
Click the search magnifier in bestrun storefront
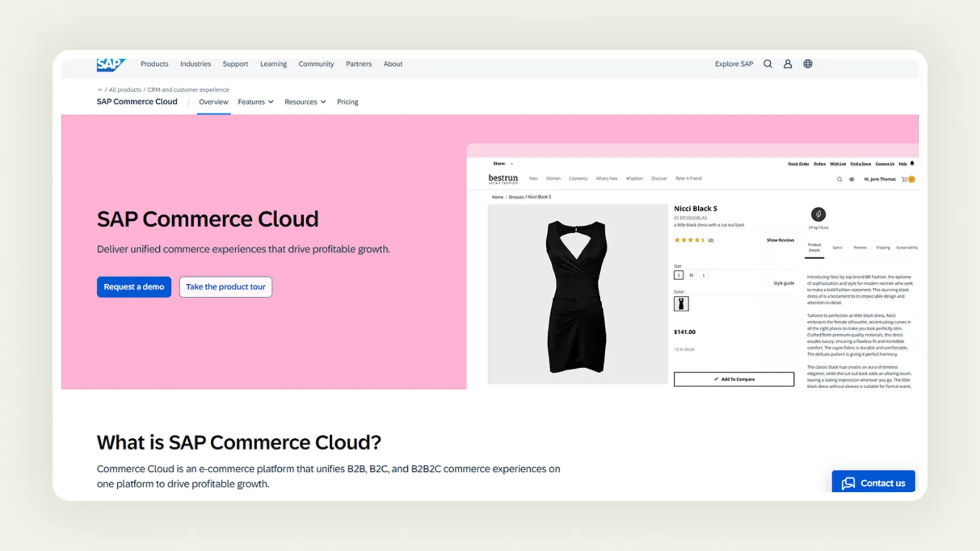click(x=840, y=179)
